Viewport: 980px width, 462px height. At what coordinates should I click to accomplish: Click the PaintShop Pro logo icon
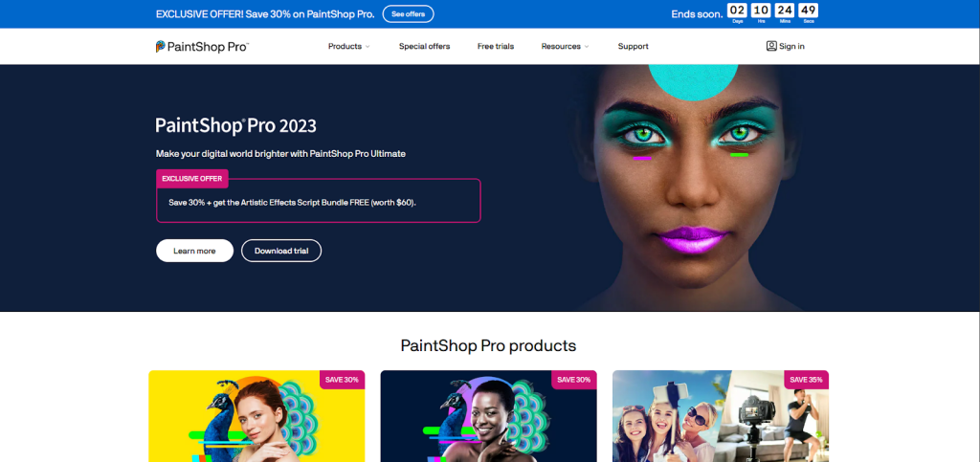pos(161,46)
